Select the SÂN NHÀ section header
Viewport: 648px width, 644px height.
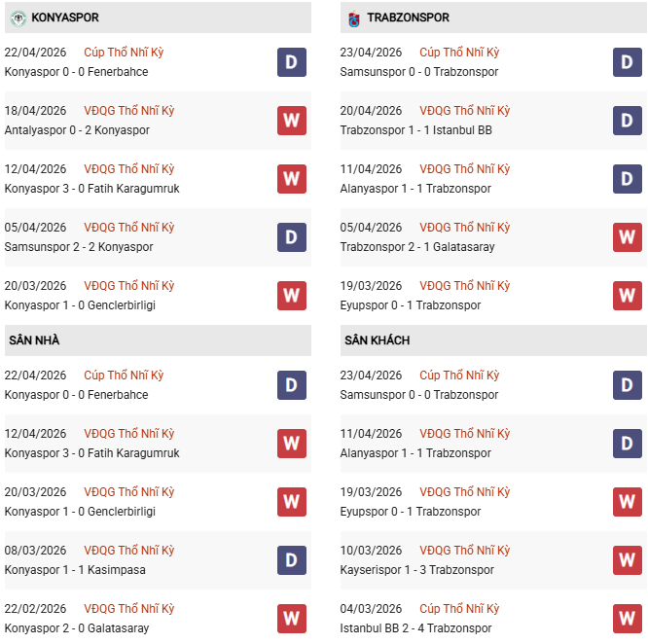35,340
